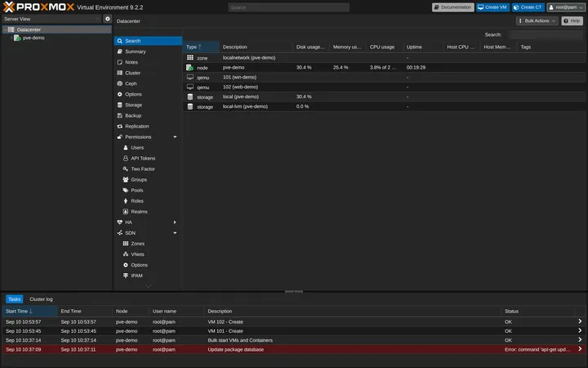Click the SDN network icon
The height and width of the screenshot is (368, 588).
(x=119, y=233)
